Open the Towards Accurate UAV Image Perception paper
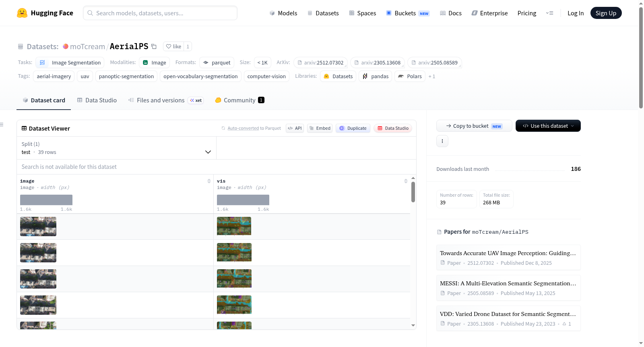The height and width of the screenshot is (347, 644). click(x=508, y=257)
